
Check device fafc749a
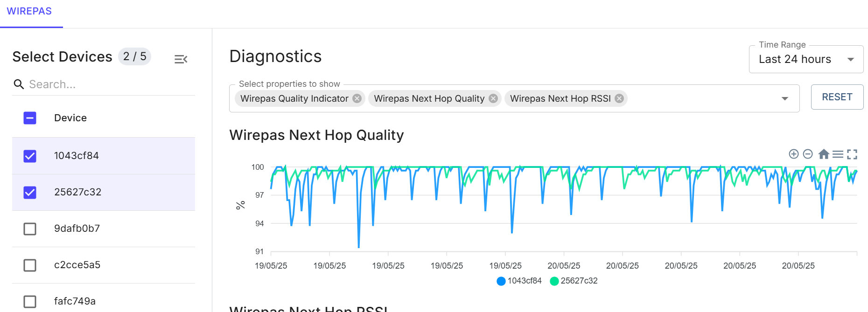[30, 301]
